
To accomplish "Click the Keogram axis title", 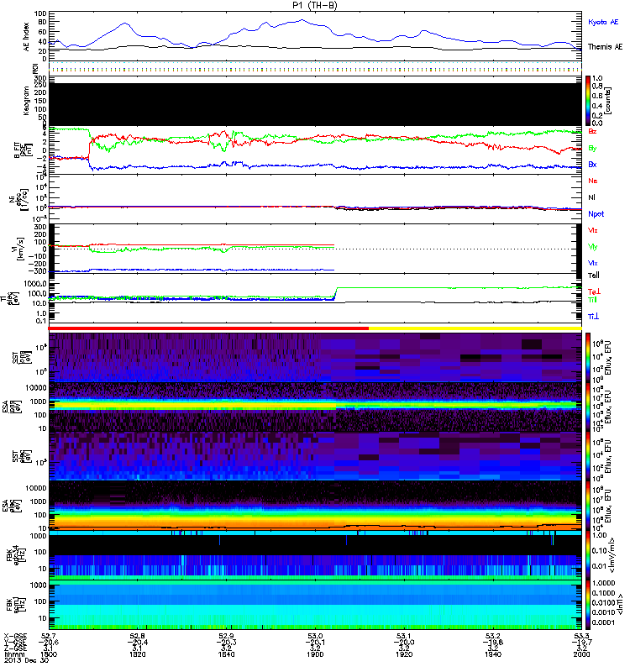I will point(27,101).
